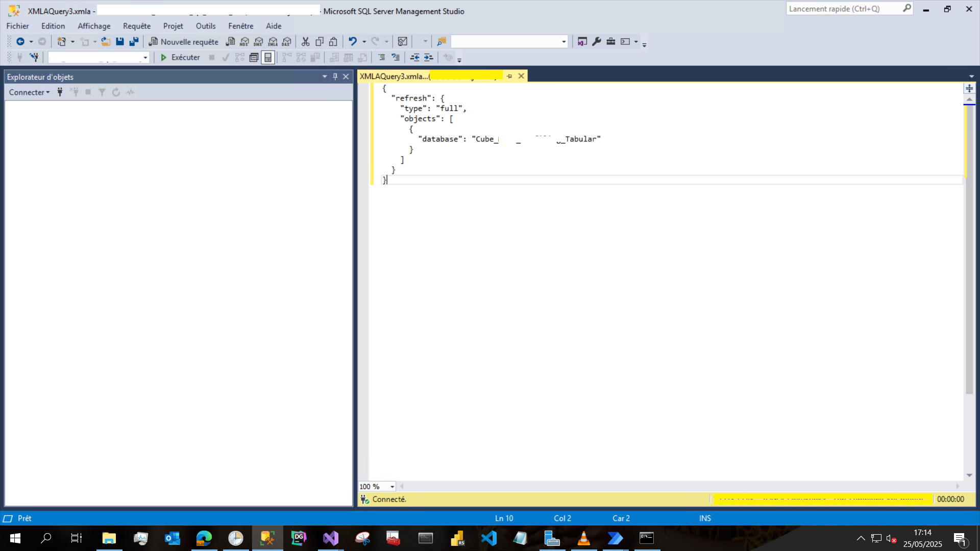The width and height of the screenshot is (980, 551).
Task: Uncomment the selected lines
Action: [396, 58]
